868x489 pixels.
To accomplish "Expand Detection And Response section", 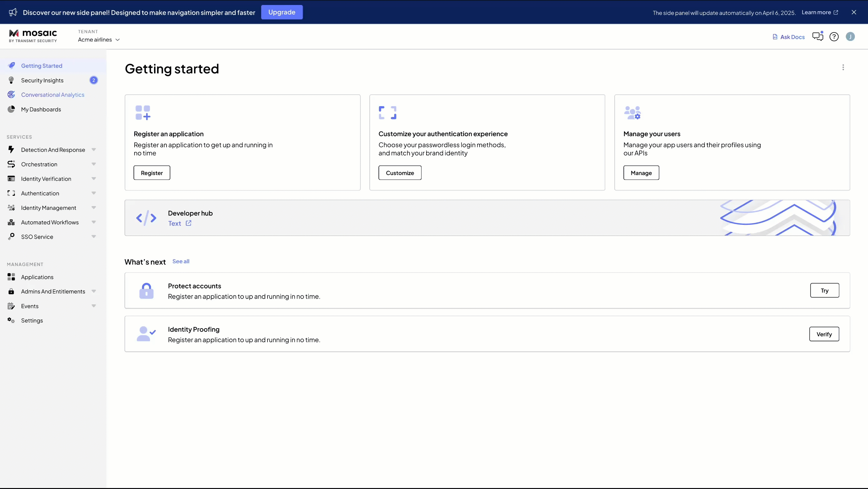I will coord(94,150).
